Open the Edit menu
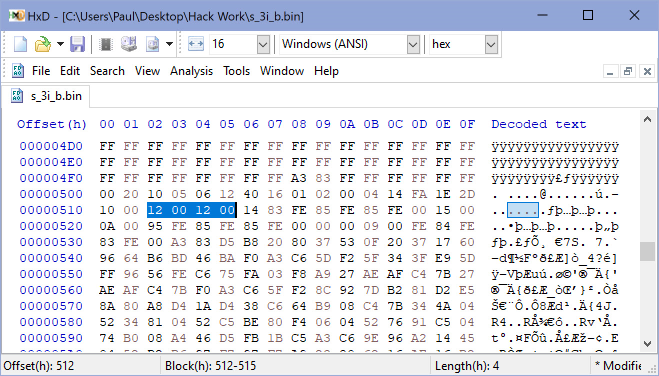The image size is (659, 376). (x=70, y=71)
